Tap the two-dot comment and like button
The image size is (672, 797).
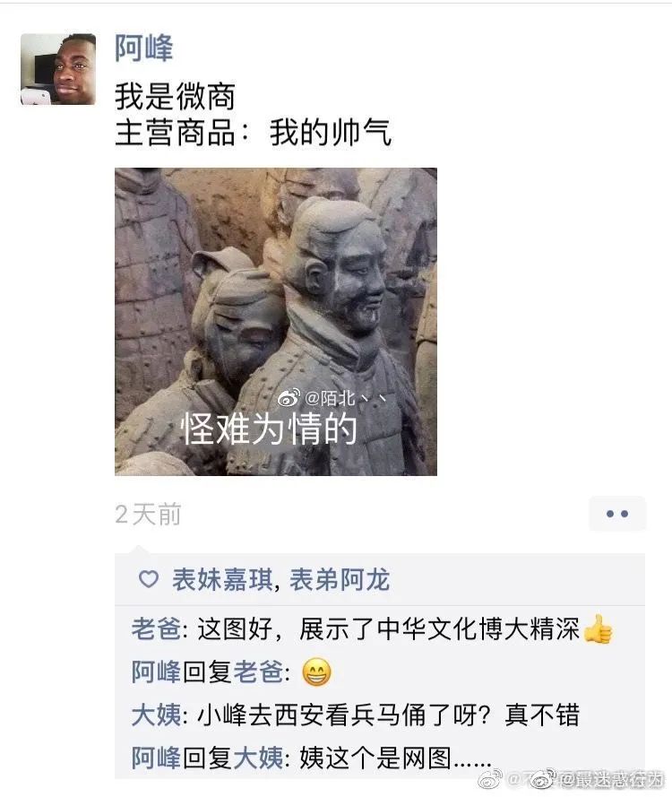617,514
